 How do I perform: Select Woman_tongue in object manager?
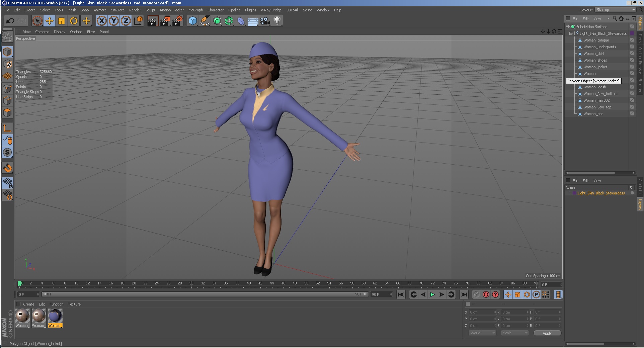(596, 40)
